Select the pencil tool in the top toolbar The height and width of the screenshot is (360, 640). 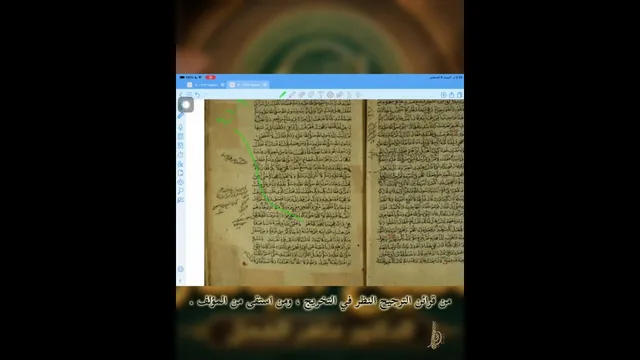click(x=292, y=95)
